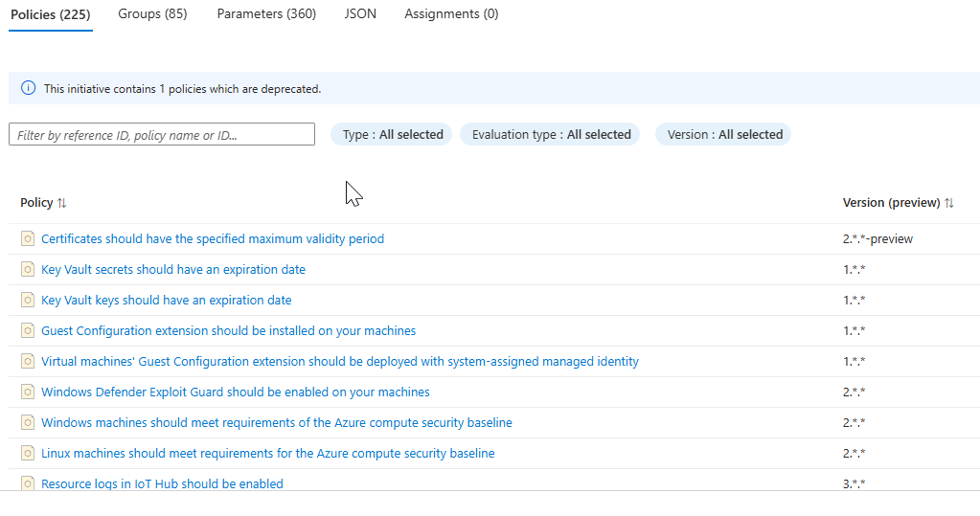
Task: Open the Type filter dropdown
Action: pos(393,135)
